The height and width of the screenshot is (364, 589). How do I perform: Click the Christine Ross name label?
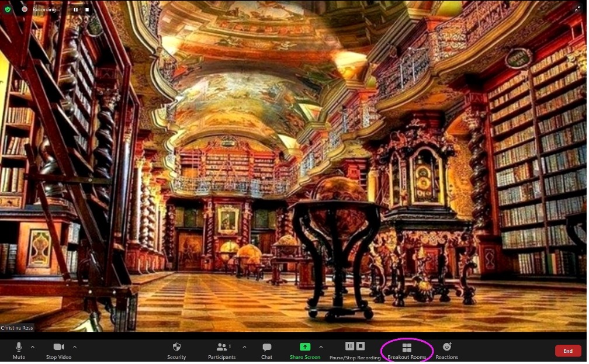pos(17,328)
